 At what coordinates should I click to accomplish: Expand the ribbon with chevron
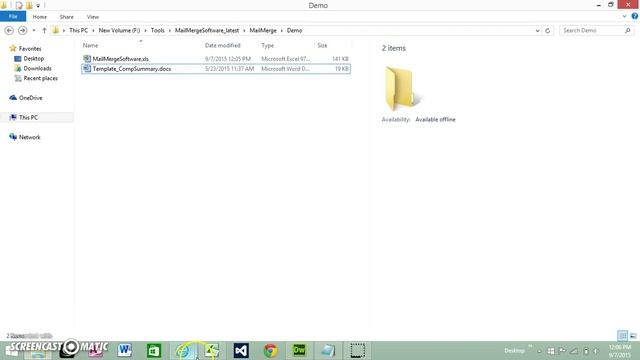[x=624, y=16]
